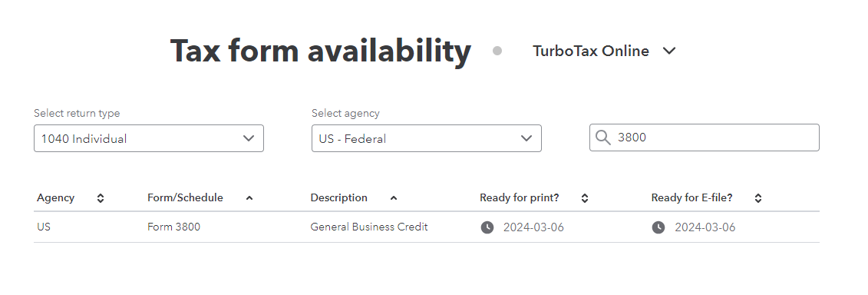Click the Description column header text
868x295 pixels.
pos(338,198)
